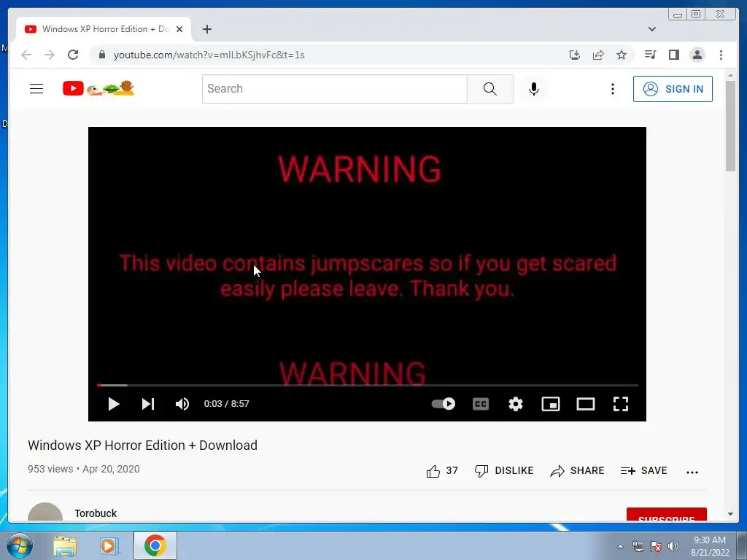Open Chrome side panel icon
747x560 pixels.
(673, 55)
